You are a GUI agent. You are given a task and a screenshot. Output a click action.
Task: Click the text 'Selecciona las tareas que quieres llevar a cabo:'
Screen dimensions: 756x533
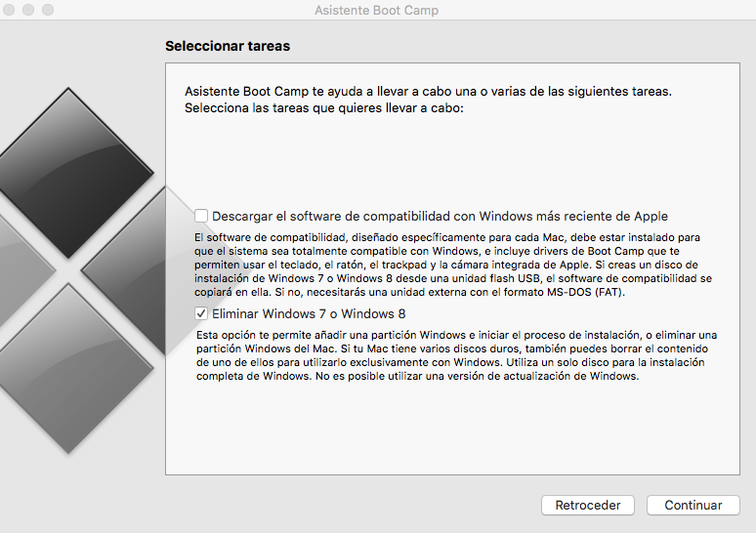click(x=324, y=108)
